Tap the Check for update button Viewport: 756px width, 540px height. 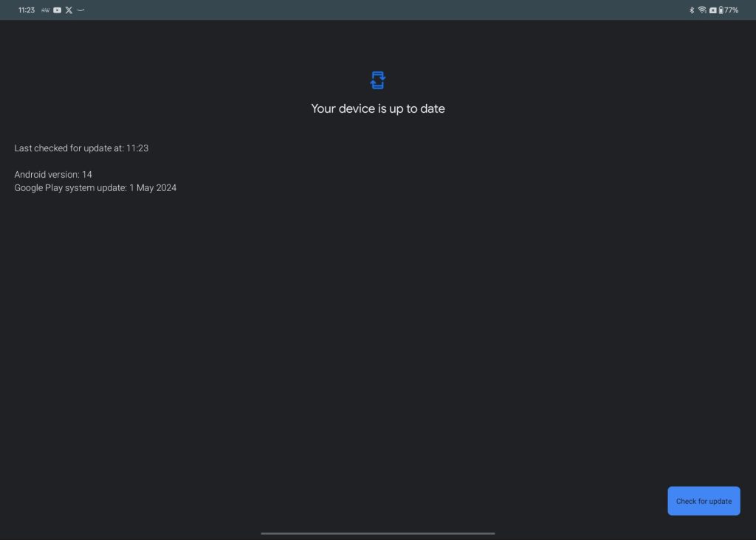click(704, 501)
